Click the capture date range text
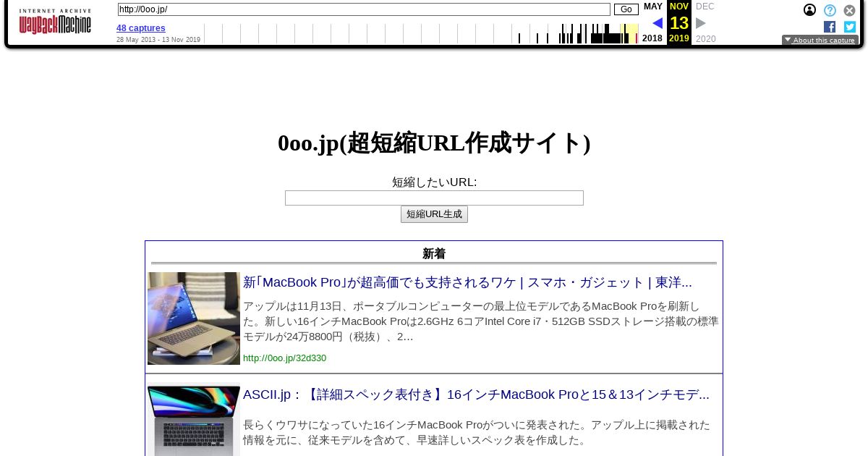This screenshot has width=868, height=456. 158,40
